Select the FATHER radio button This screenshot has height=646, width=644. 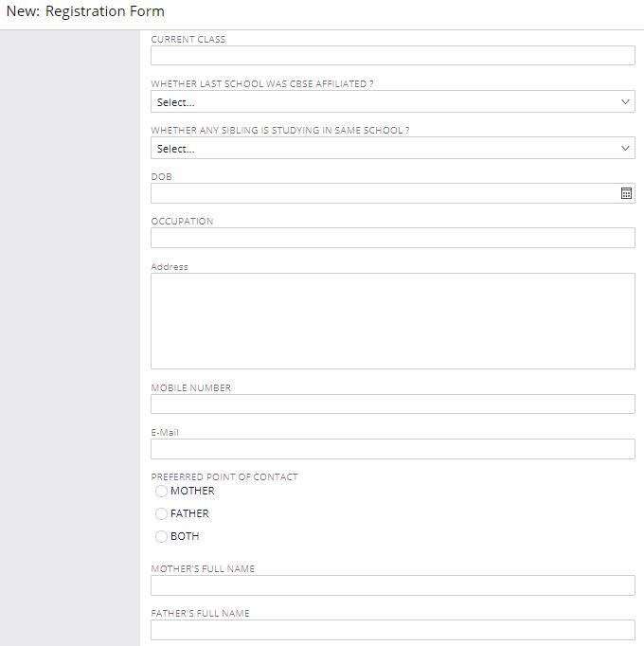coord(161,513)
